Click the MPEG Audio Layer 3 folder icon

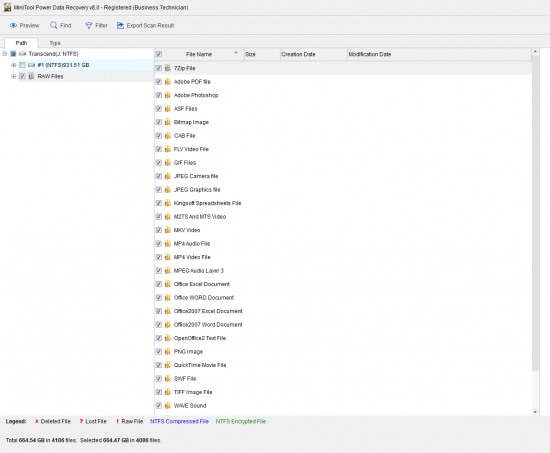168,271
